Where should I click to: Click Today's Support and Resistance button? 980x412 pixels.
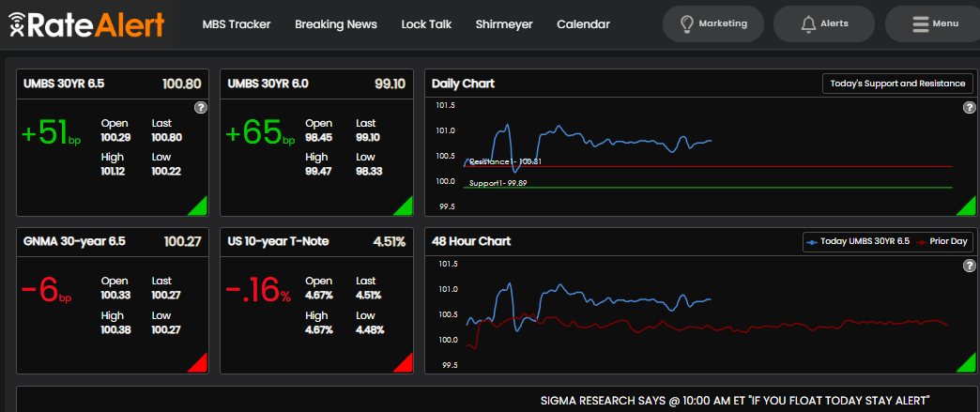tap(897, 84)
